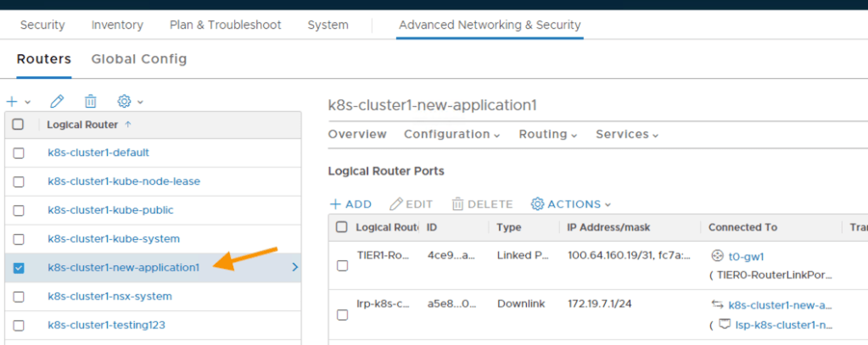Open the ACTIONS gear menu
This screenshot has height=345, width=868.
tap(570, 204)
